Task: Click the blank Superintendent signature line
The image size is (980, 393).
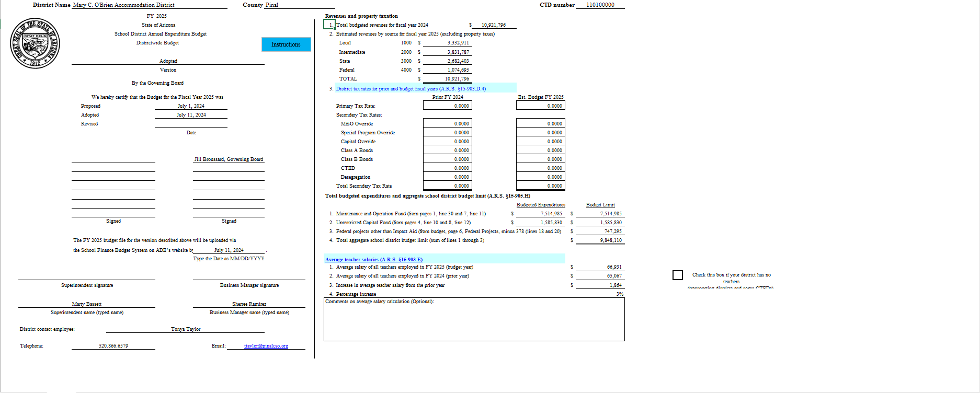Action: click(87, 276)
